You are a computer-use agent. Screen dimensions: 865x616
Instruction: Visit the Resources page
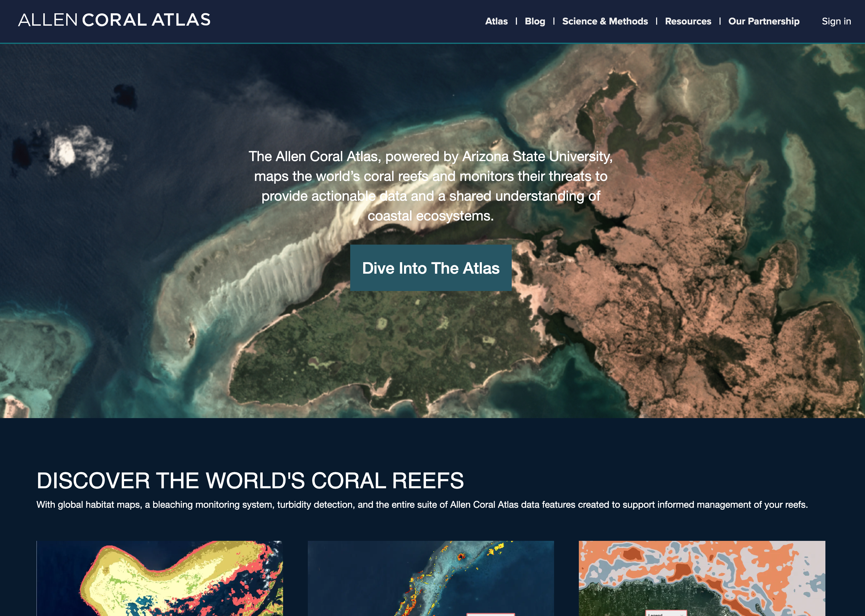click(x=688, y=21)
